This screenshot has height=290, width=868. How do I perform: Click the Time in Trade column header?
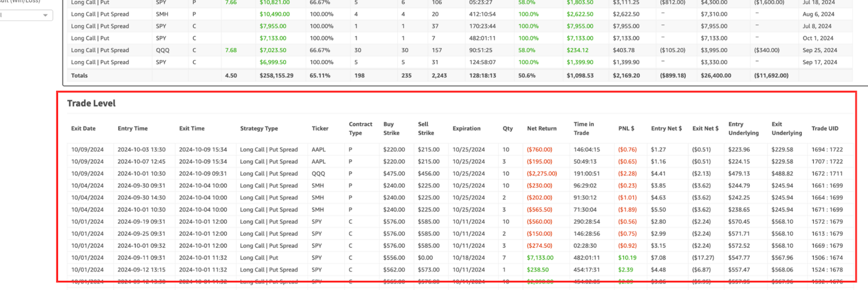coord(584,129)
